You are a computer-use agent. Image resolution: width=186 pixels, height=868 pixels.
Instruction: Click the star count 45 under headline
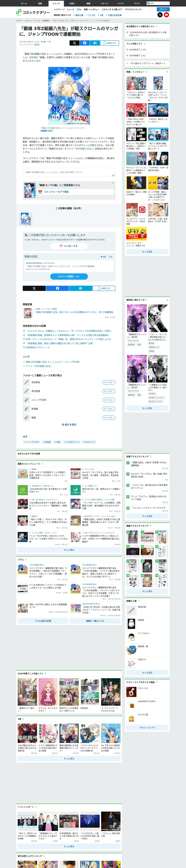click(43, 42)
